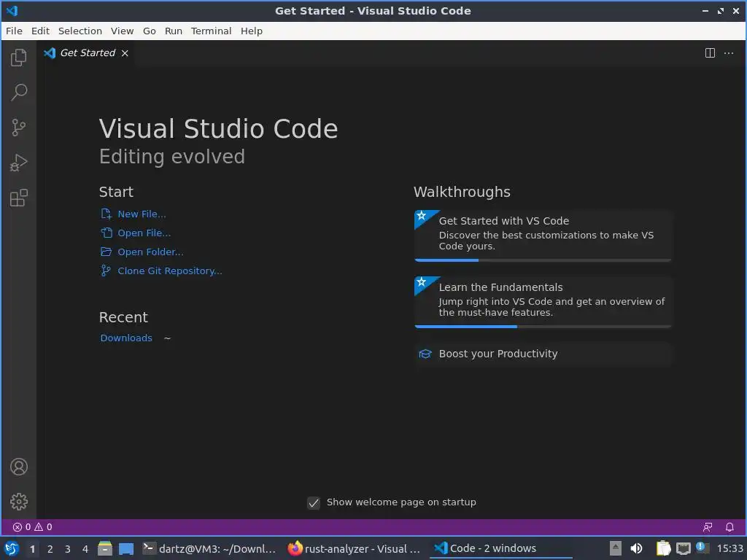
Task: Open the Explorer view in activity bar
Action: pos(18,58)
